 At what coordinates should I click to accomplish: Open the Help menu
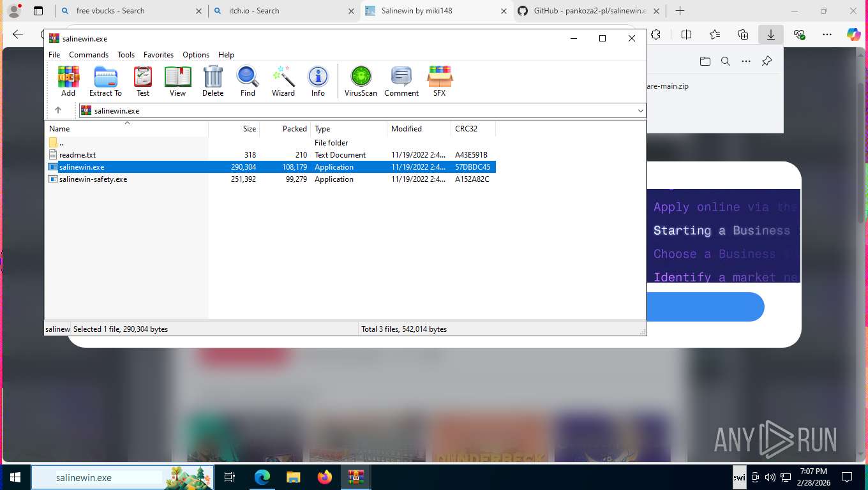(x=226, y=55)
